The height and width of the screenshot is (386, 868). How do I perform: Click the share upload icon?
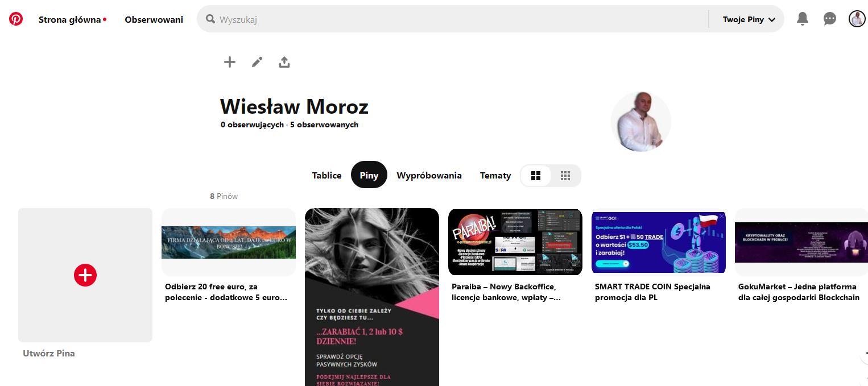[284, 62]
